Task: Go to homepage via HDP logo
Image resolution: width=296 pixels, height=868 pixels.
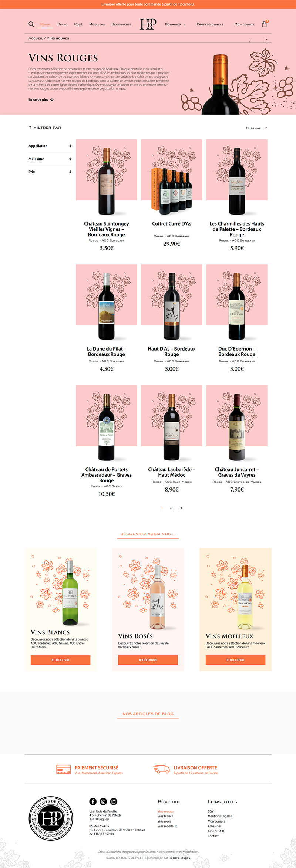Action: pos(148,24)
